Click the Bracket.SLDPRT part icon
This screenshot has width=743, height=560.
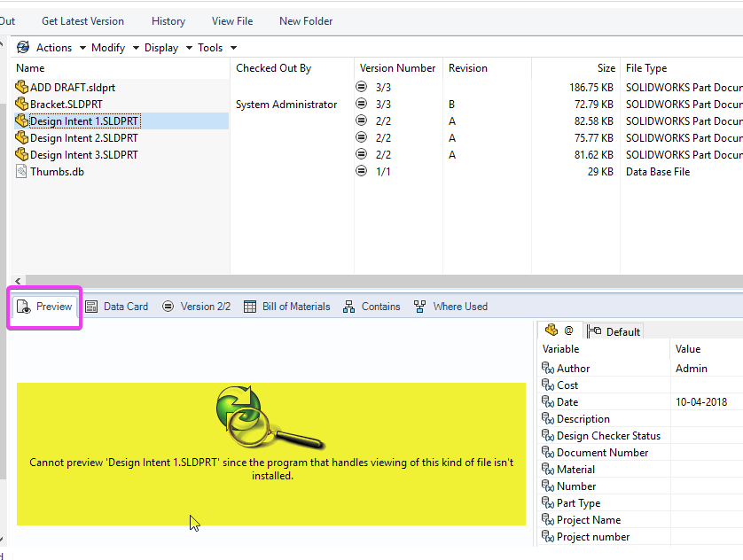[22, 104]
